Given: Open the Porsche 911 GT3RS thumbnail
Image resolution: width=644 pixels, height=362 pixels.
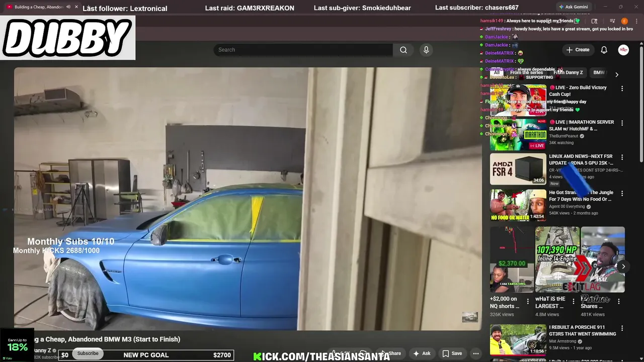Looking at the screenshot, I should [x=518, y=340].
